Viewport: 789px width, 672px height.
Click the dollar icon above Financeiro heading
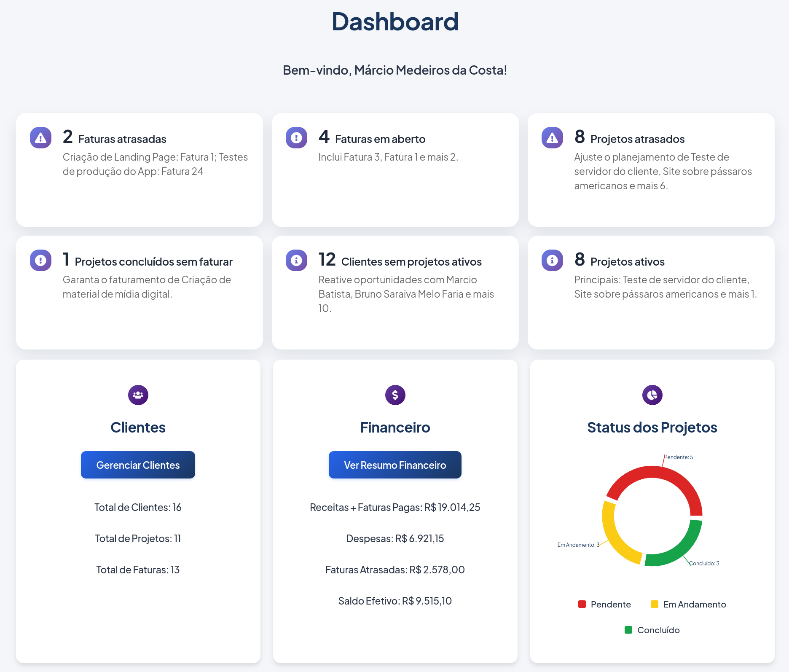click(394, 395)
